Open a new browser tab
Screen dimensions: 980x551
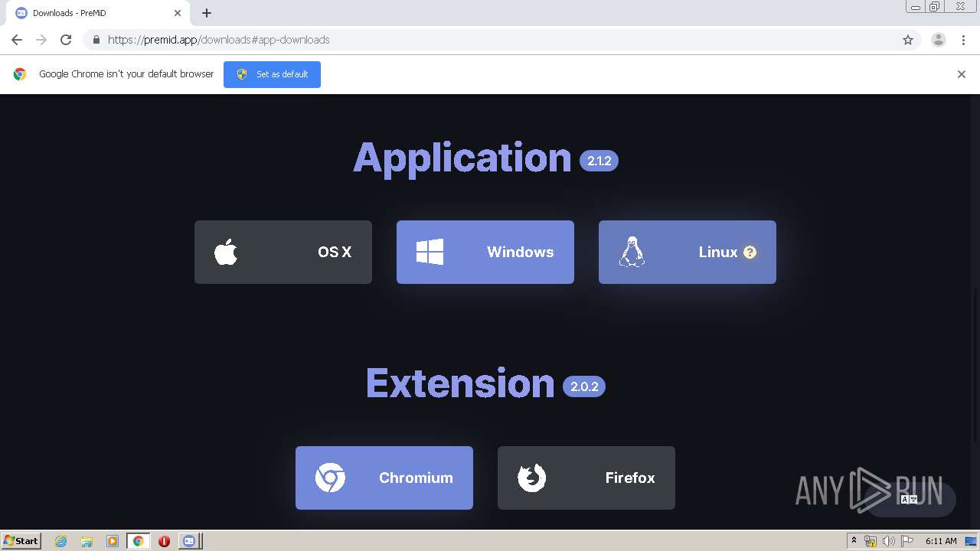(x=207, y=13)
